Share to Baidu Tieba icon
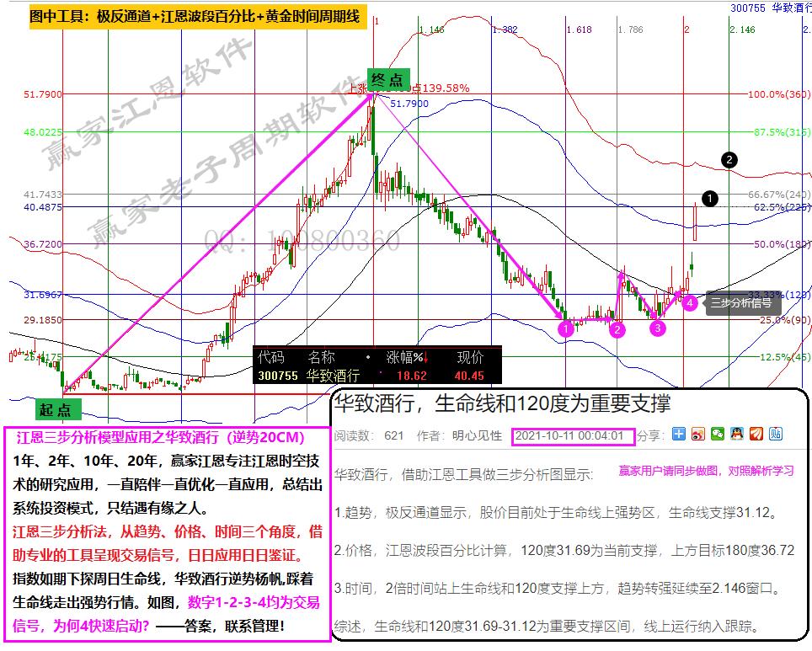812x651 pixels. click(x=775, y=435)
